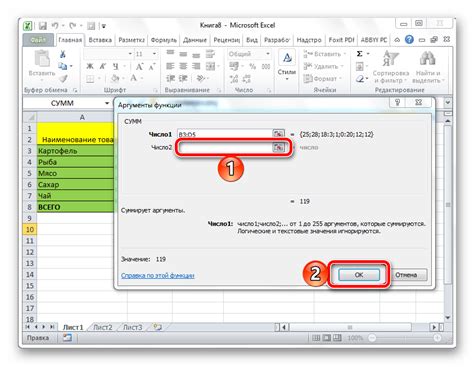
Task: Click the increase decimal icon
Action: pos(234,79)
